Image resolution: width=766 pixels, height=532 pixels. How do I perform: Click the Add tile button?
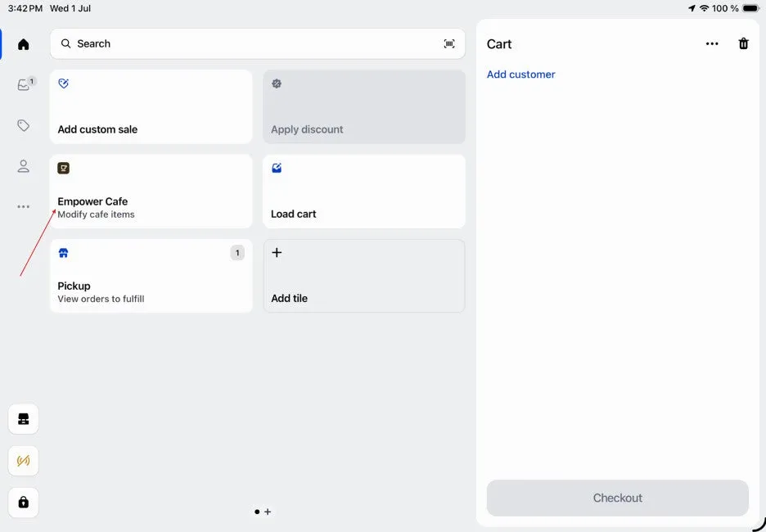pos(364,276)
